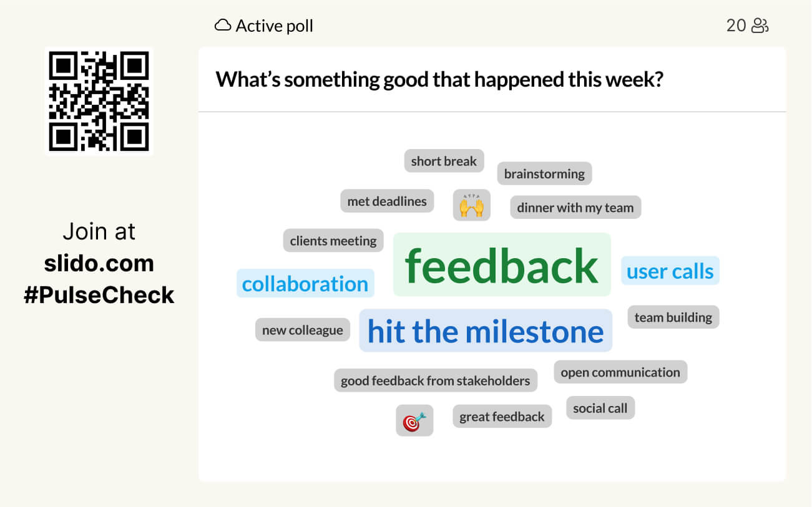
Task: Click the slido.com join link text
Action: tap(99, 263)
